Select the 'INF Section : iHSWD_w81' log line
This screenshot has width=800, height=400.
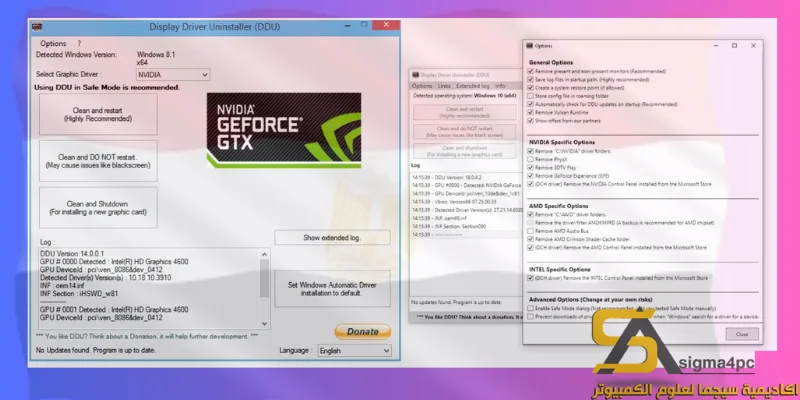[x=79, y=293]
